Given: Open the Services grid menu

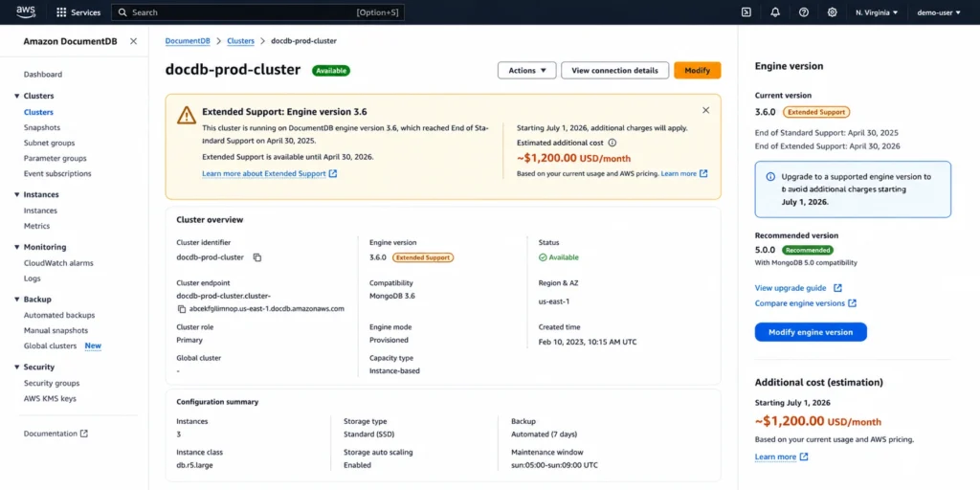Looking at the screenshot, I should pos(78,12).
